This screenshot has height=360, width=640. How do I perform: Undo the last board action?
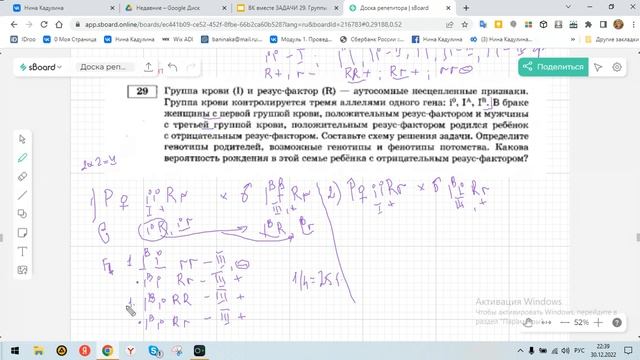point(173,67)
